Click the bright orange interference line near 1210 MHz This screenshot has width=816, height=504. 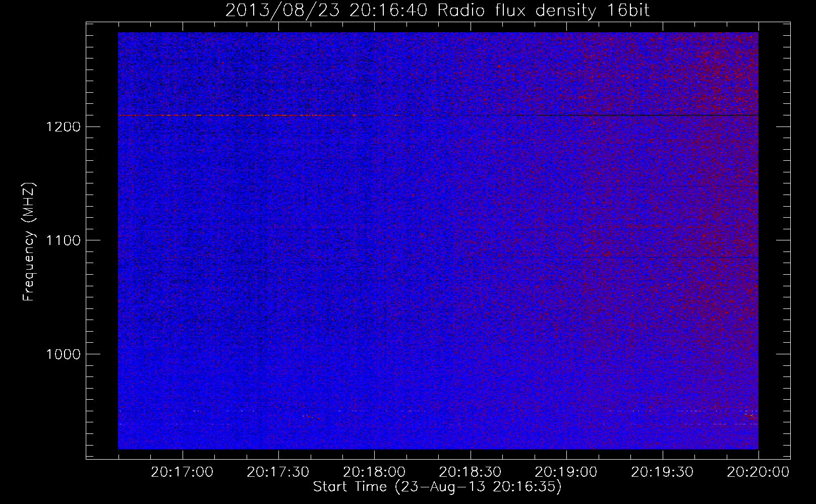click(x=260, y=115)
